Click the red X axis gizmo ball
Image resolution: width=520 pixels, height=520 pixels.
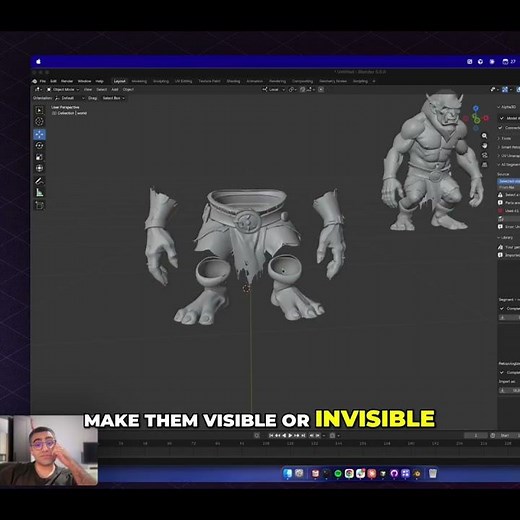pos(486,118)
